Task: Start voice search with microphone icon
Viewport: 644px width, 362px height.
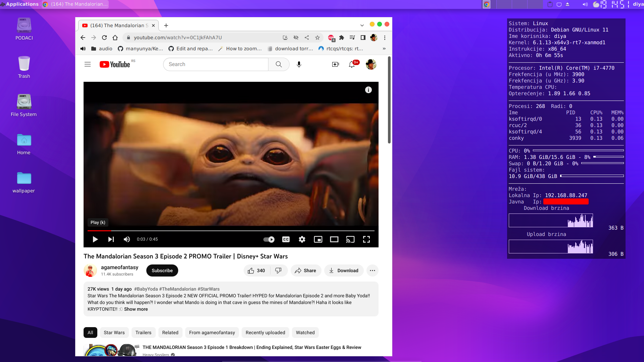Action: click(299, 64)
